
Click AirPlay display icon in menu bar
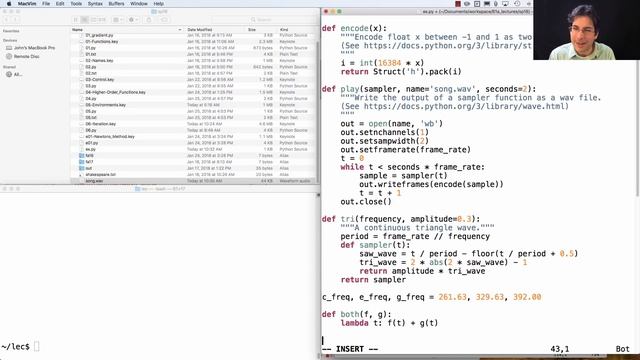(505, 4)
